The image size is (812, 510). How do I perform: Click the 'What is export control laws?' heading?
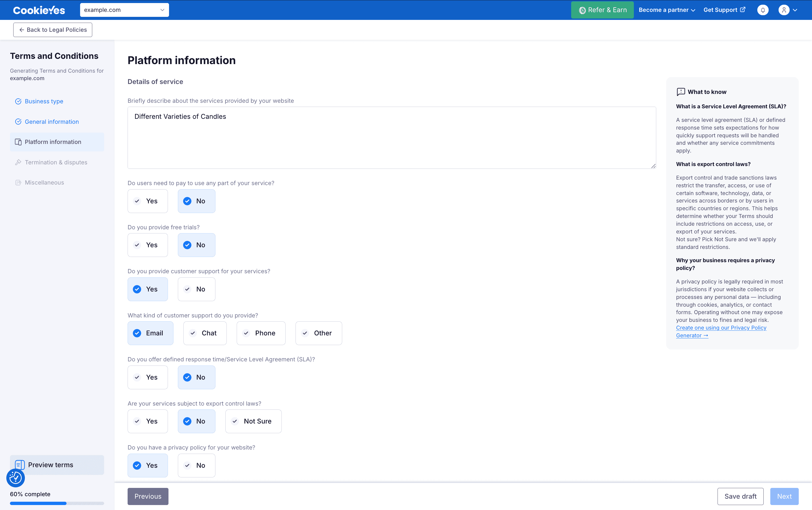tap(713, 164)
